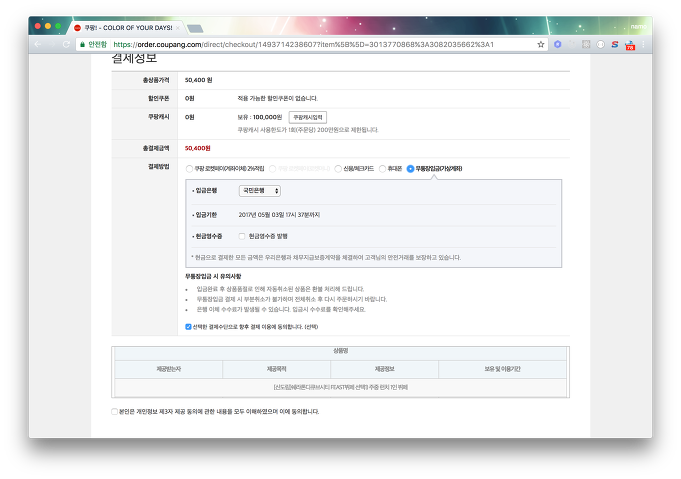This screenshot has height=479, width=681.
Task: Click the browser forward arrow
Action: (x=52, y=44)
